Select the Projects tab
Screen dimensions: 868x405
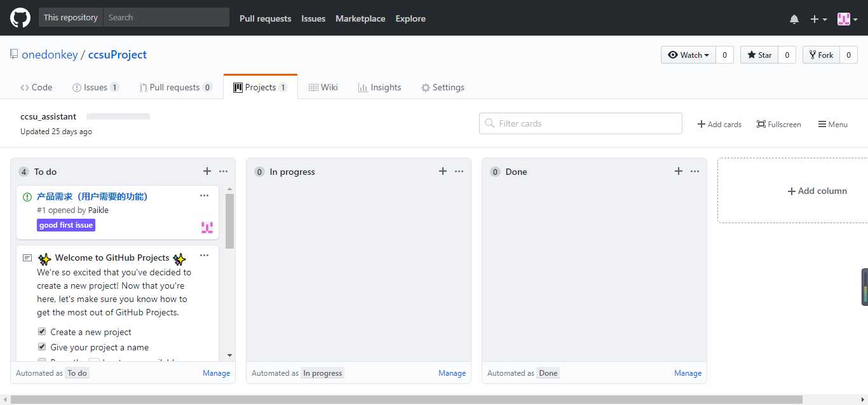pos(261,87)
